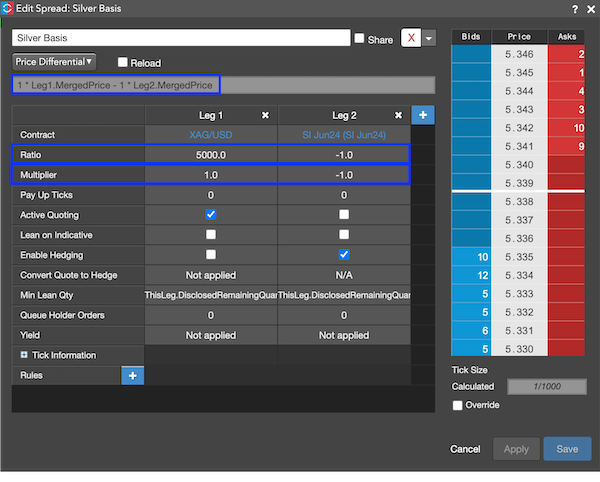600x482 pixels.
Task: Click the ask quantity 3 at 5.343
Action: coord(566,109)
